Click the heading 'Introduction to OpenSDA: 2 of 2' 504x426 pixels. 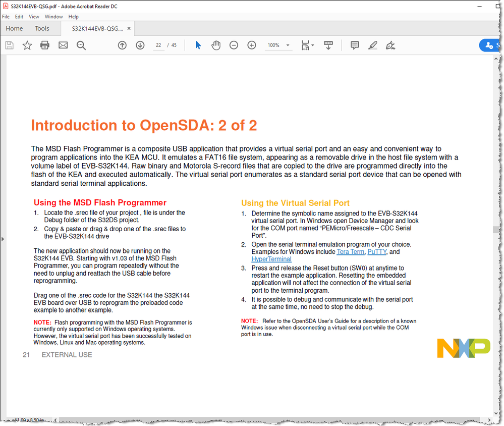coord(144,125)
